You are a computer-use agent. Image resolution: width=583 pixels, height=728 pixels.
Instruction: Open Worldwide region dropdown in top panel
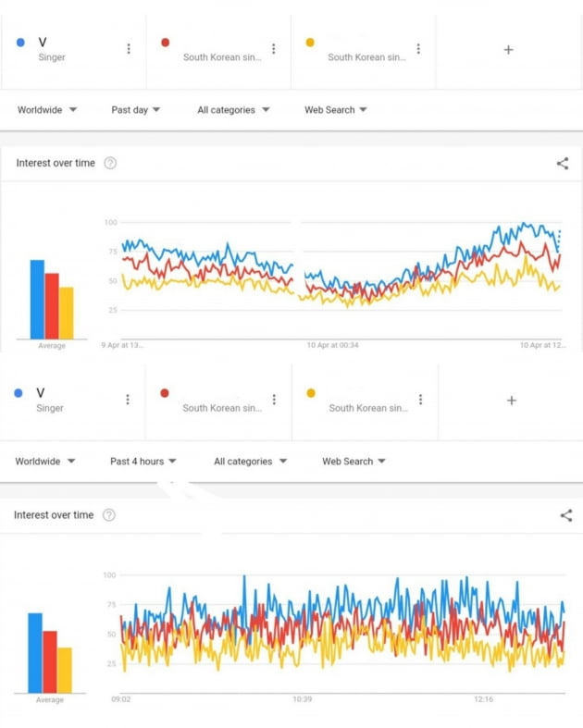pos(47,110)
